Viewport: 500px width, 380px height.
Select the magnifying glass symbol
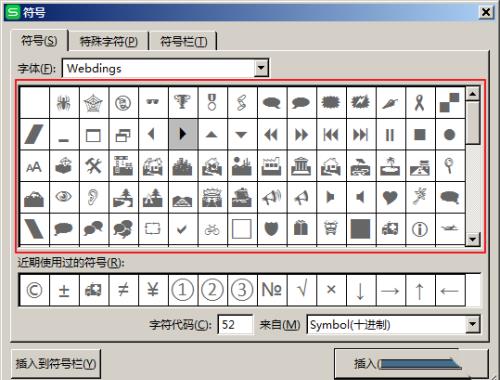click(450, 166)
